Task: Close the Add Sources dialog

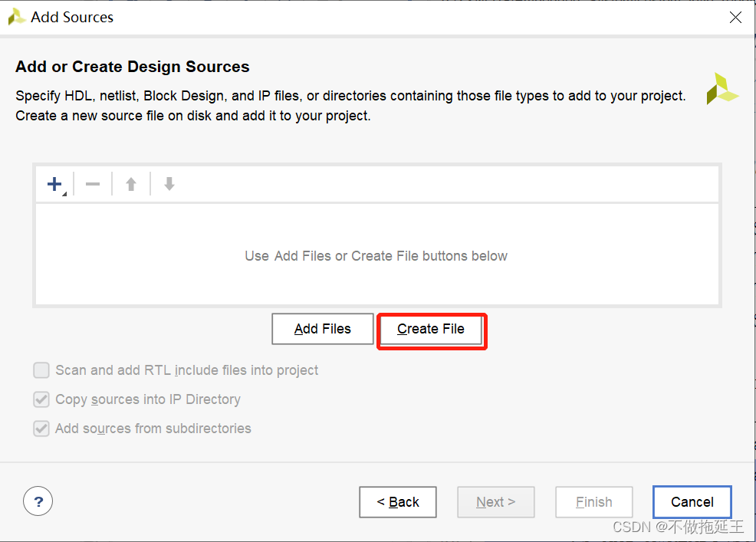Action: pyautogui.click(x=735, y=17)
